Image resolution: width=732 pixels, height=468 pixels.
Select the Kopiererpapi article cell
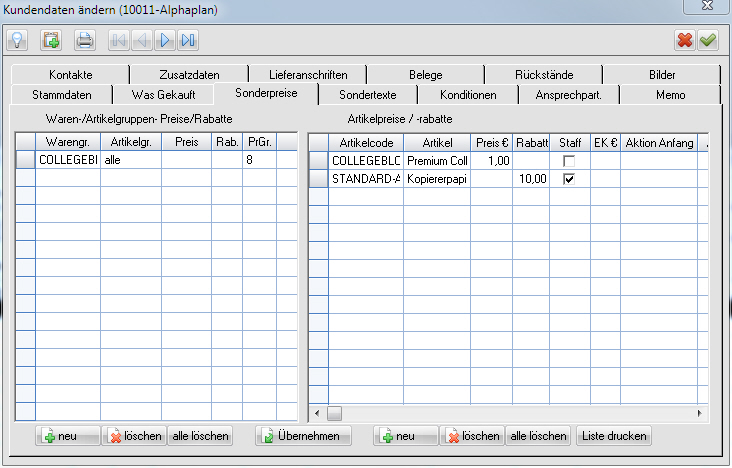pyautogui.click(x=437, y=179)
